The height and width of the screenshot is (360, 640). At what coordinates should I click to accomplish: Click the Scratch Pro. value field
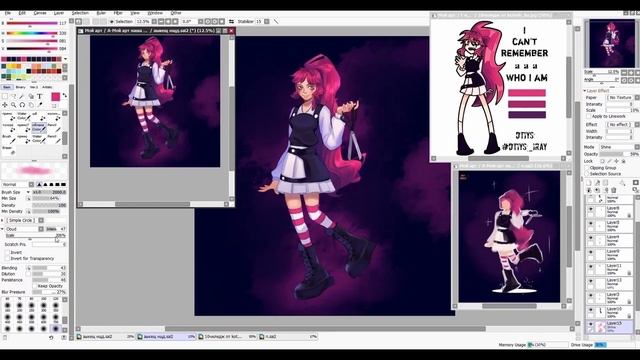click(49, 244)
